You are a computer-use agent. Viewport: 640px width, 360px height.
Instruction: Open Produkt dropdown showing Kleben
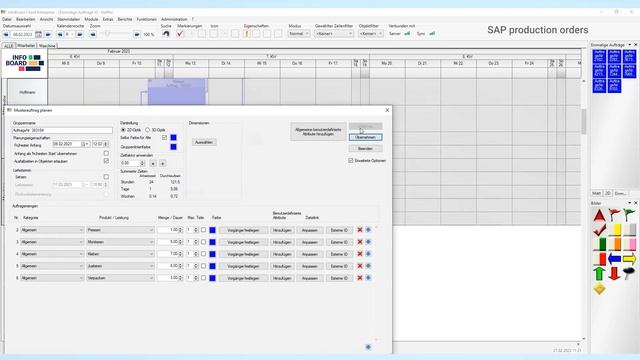(120, 254)
